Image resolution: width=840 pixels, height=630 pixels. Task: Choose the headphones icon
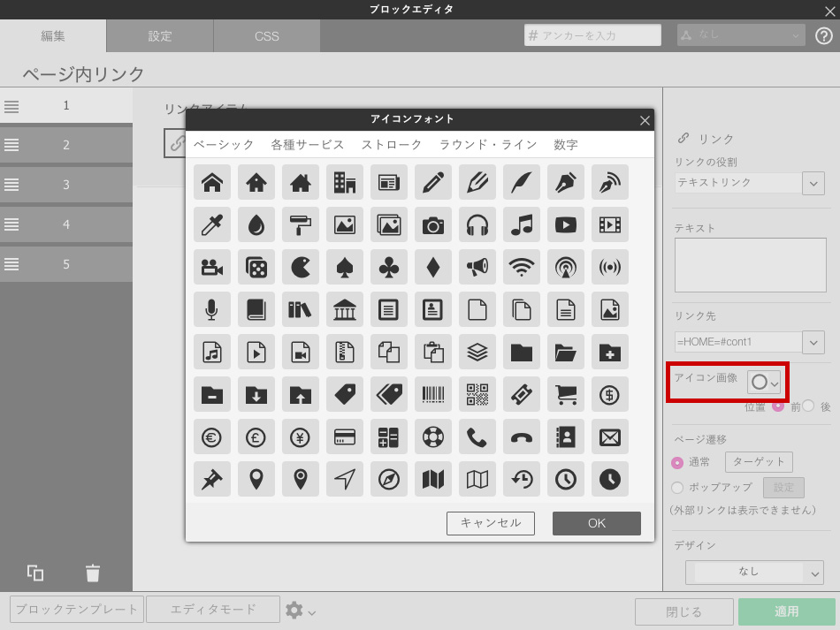tap(477, 224)
